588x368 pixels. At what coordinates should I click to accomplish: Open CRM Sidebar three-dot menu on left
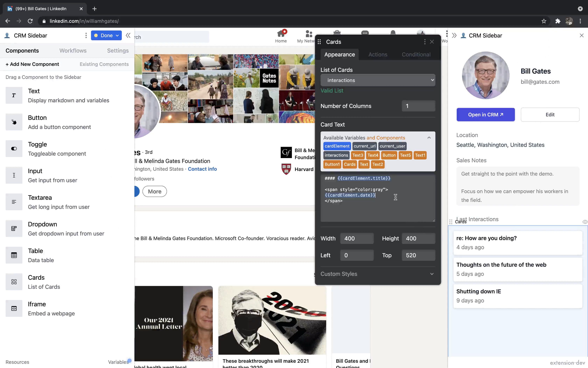[x=86, y=36]
